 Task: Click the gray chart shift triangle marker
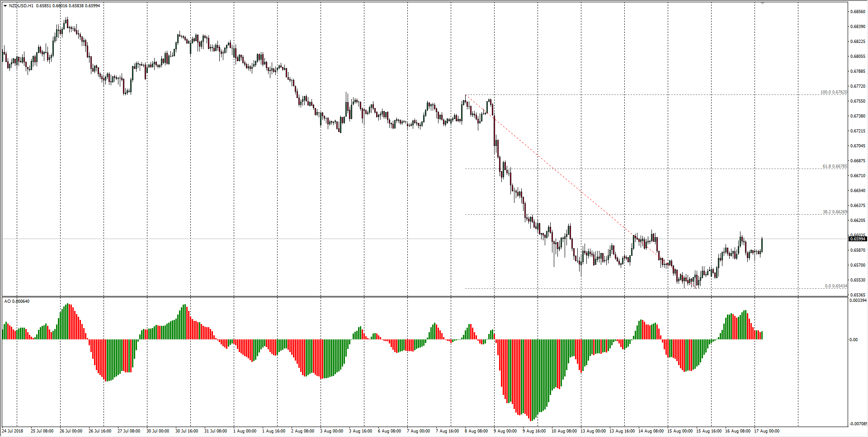point(762,4)
